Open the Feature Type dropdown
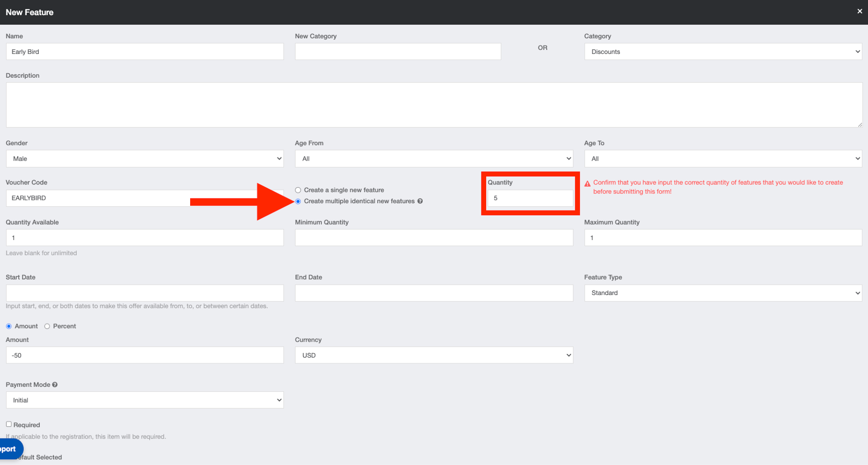The image size is (868, 465). 723,293
